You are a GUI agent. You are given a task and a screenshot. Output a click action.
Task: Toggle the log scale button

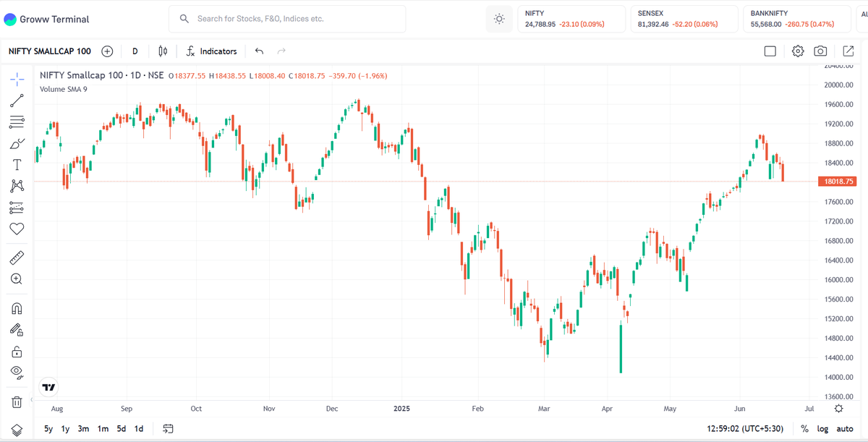(822, 429)
